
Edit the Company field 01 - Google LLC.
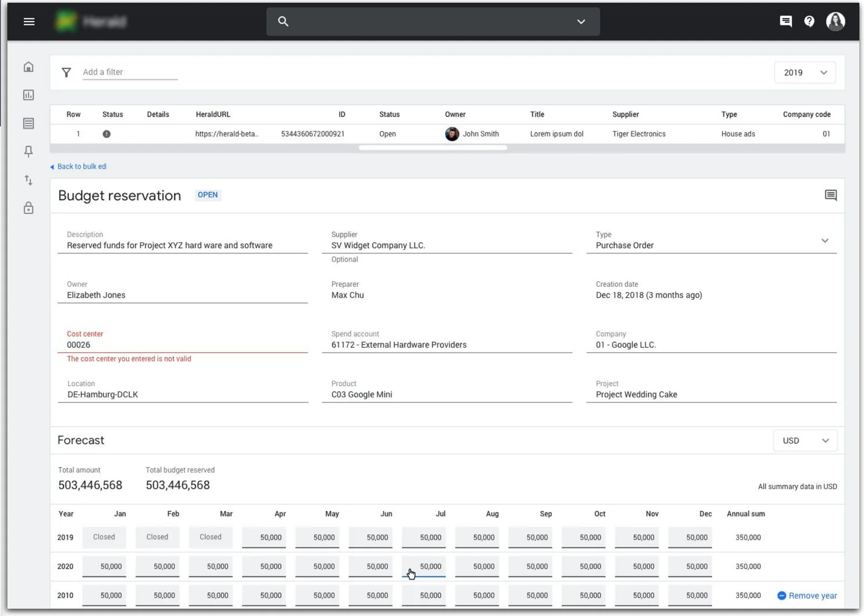coord(712,340)
